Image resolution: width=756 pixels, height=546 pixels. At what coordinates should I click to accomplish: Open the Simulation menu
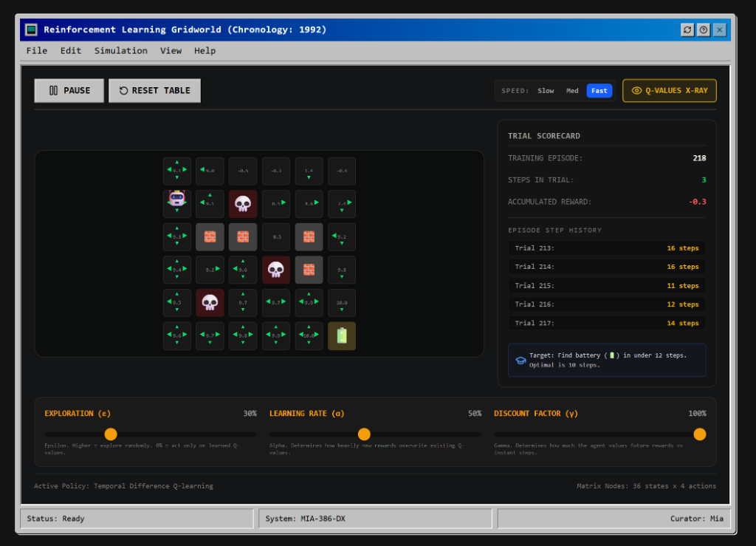121,51
